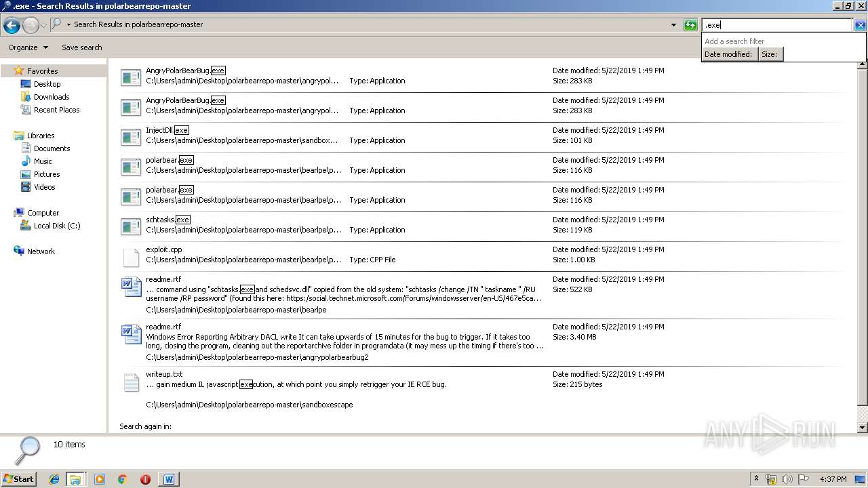The height and width of the screenshot is (488, 868).
Task: Launch Internet Explorer from taskbar
Action: pos(54,479)
